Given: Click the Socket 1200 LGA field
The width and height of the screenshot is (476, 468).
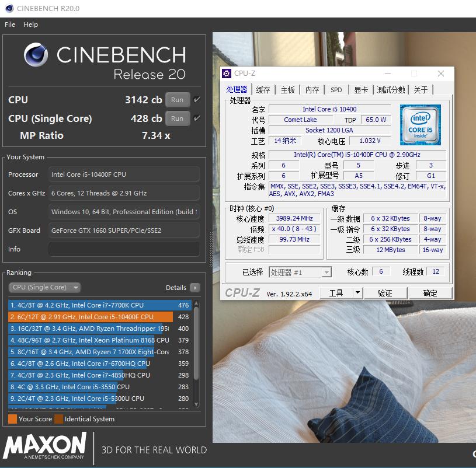Looking at the screenshot, I should pyautogui.click(x=329, y=130).
